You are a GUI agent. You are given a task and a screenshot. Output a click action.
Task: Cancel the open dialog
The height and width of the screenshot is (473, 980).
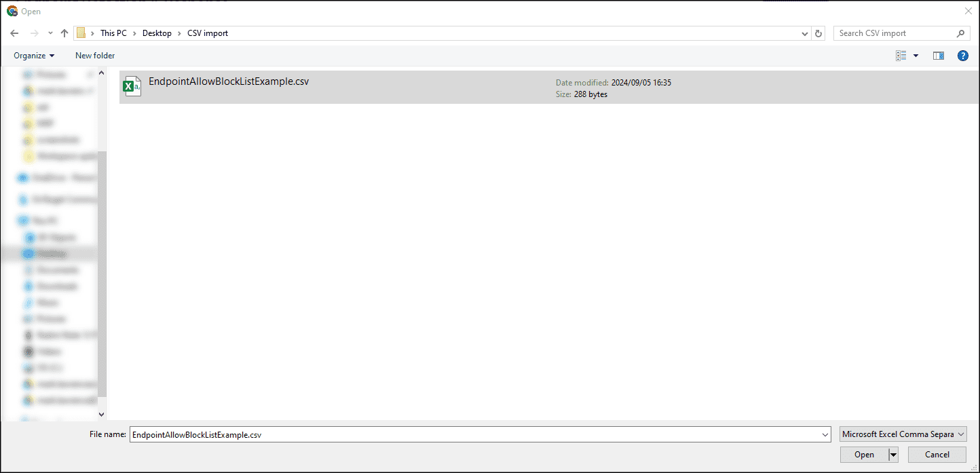937,455
